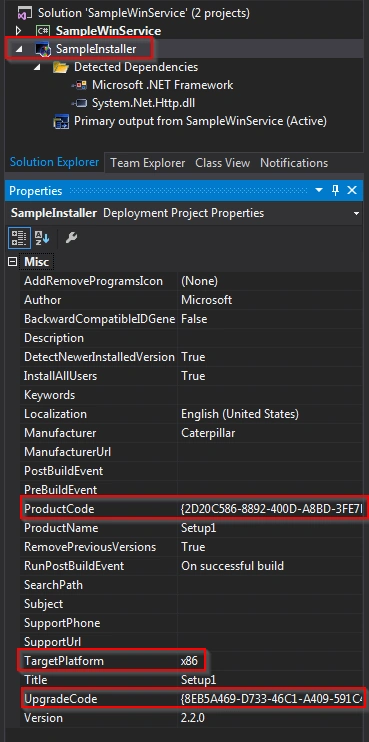Toggle auto-hide pin on Properties panel
Image resolution: width=369 pixels, height=742 pixels.
[335, 190]
